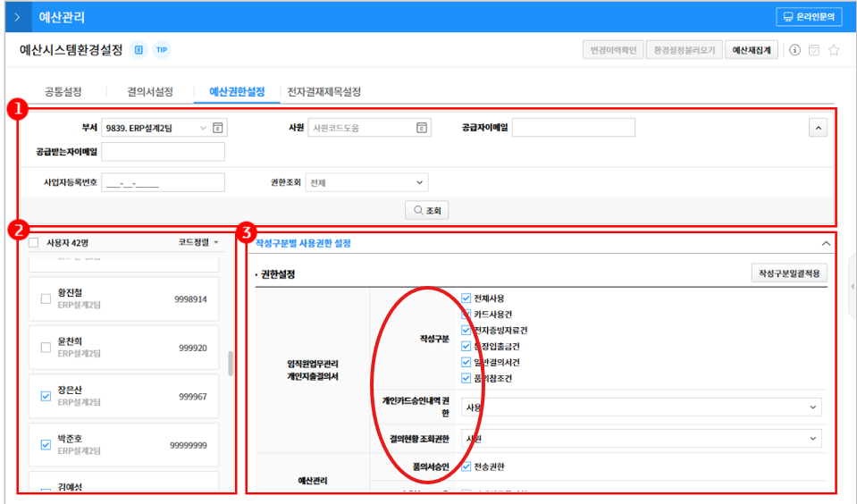The width and height of the screenshot is (857, 504).
Task: Open 개인카드승인내역 권한 dropdown
Action: click(641, 407)
